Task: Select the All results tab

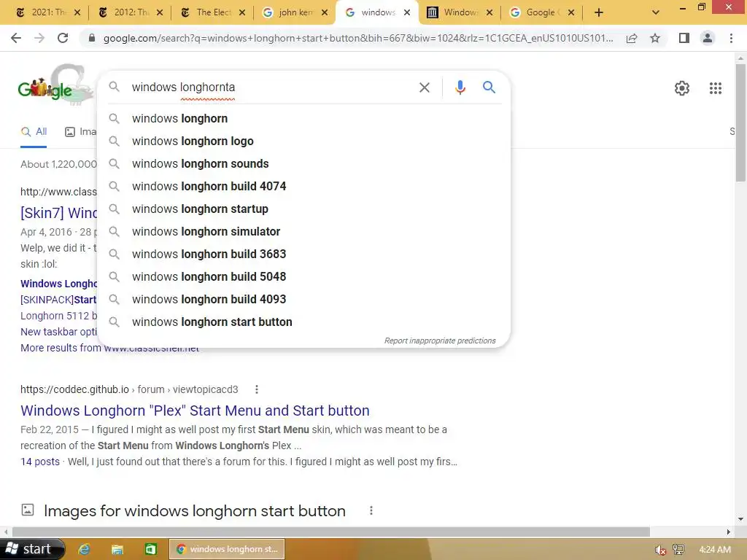Action: (34, 132)
